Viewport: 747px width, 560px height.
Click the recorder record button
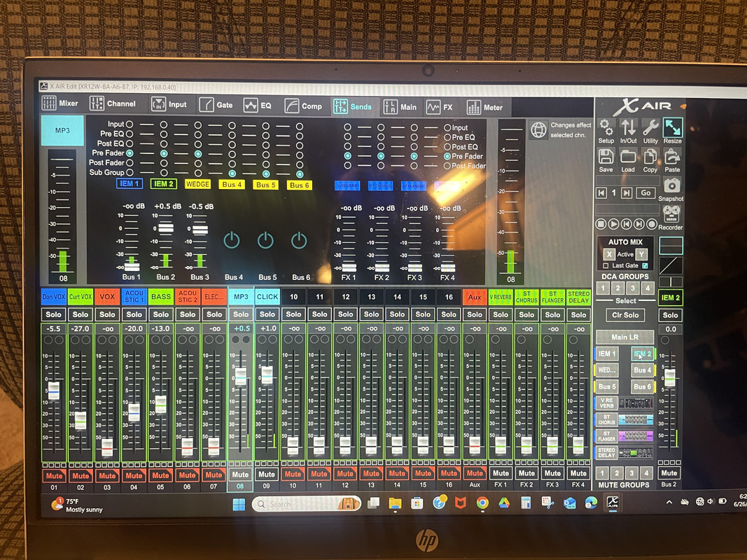[652, 223]
